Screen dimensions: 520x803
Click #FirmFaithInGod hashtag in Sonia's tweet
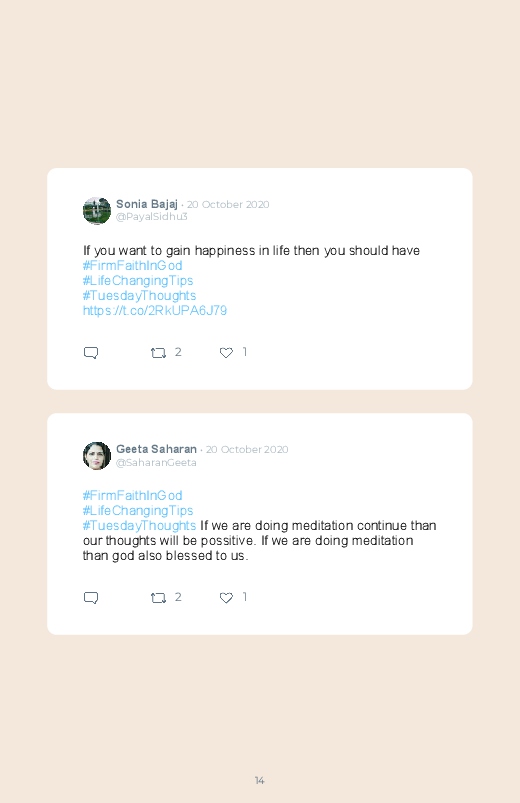click(133, 266)
